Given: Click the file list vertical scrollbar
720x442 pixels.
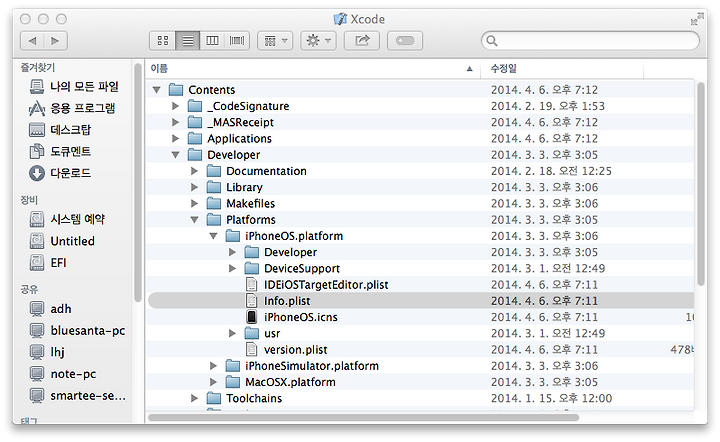Looking at the screenshot, I should (700, 184).
